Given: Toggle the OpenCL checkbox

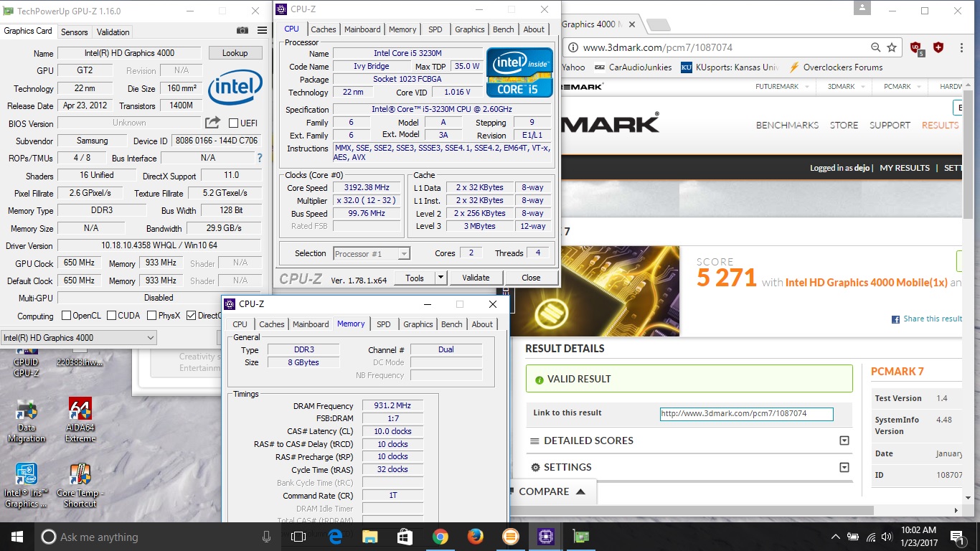Looking at the screenshot, I should click(x=66, y=316).
